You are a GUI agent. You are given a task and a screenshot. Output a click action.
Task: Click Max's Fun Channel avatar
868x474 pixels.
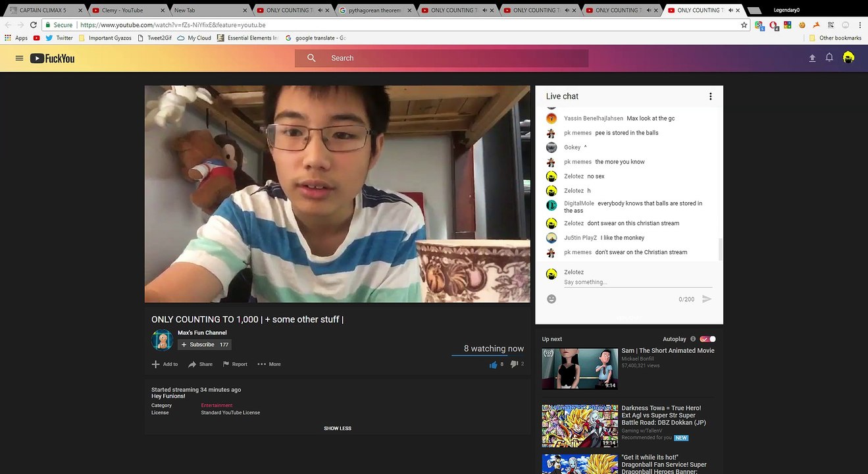pyautogui.click(x=162, y=340)
